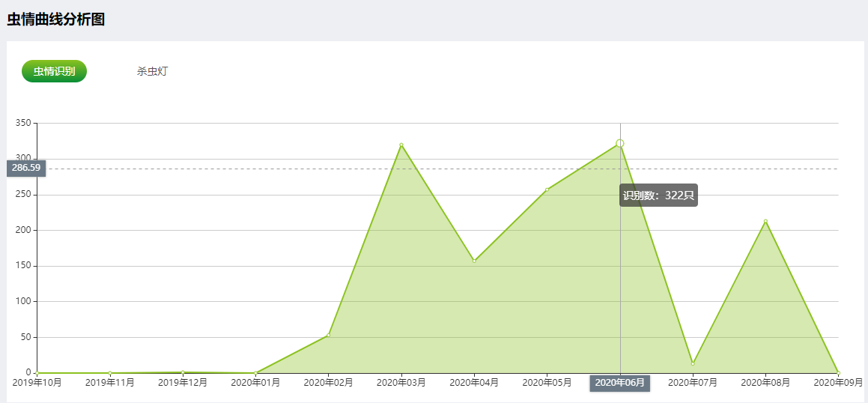Pick the 2020年08月 data point marker
This screenshot has height=403, width=868.
tap(765, 221)
